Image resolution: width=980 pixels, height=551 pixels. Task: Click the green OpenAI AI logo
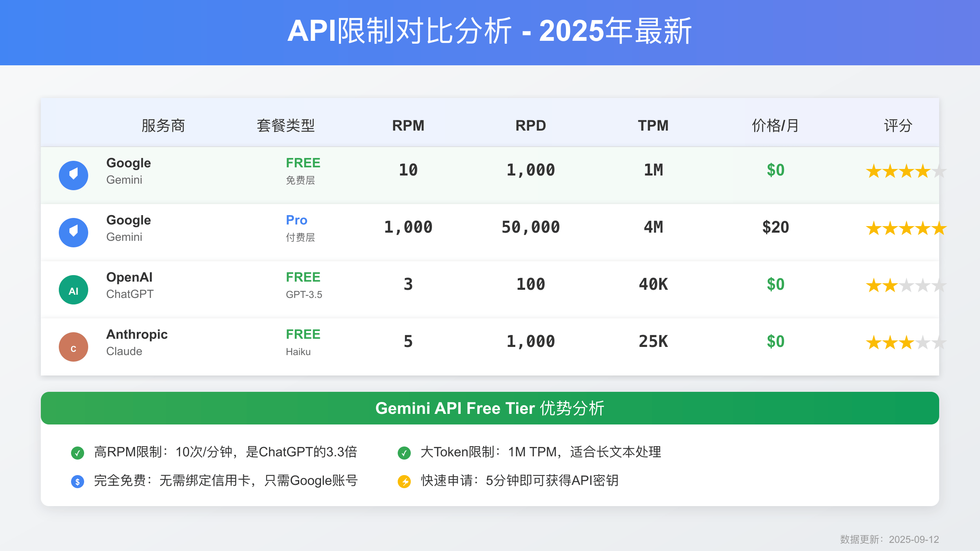(73, 290)
